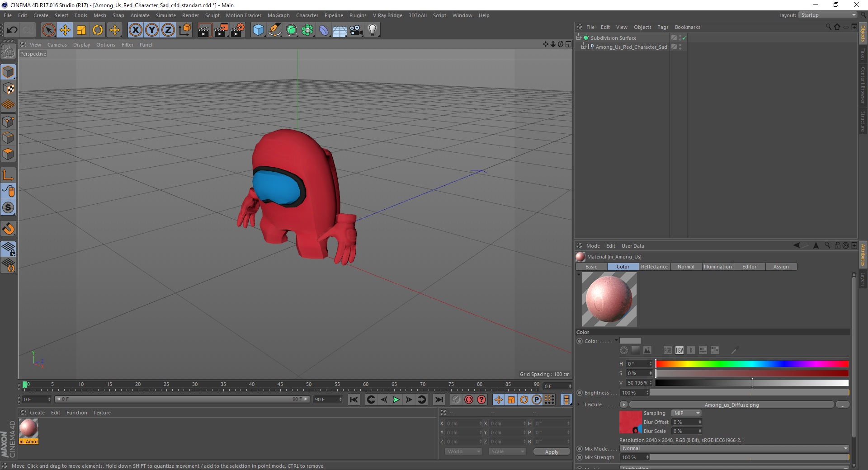Open the Layout Startup dropdown
This screenshot has height=470, width=868.
click(x=828, y=15)
